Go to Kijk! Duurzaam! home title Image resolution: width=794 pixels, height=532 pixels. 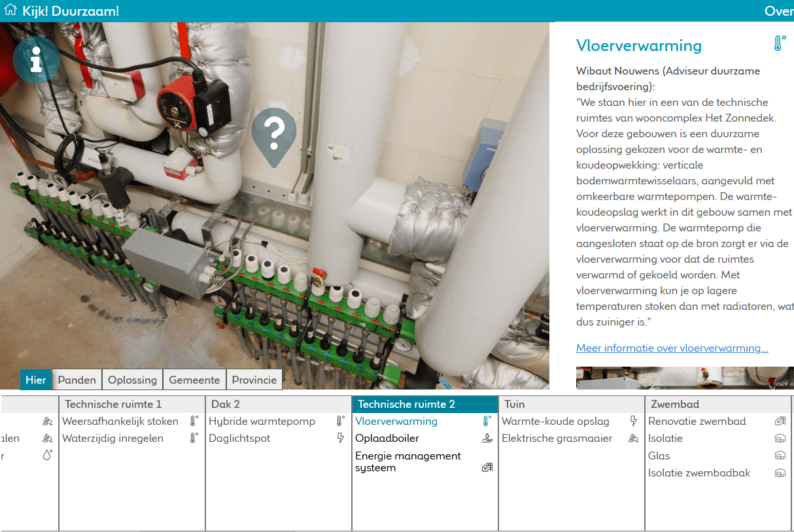tap(71, 11)
